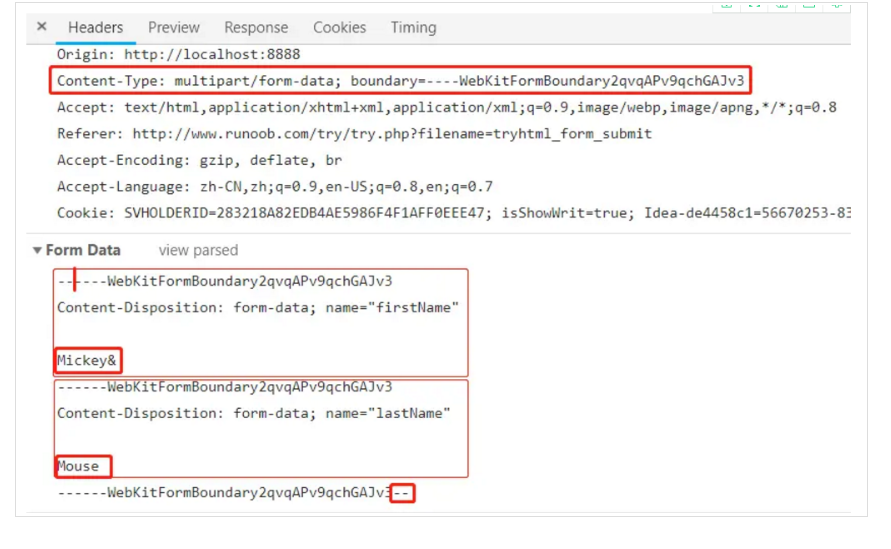
Task: Click the Mouse form value
Action: tap(78, 466)
